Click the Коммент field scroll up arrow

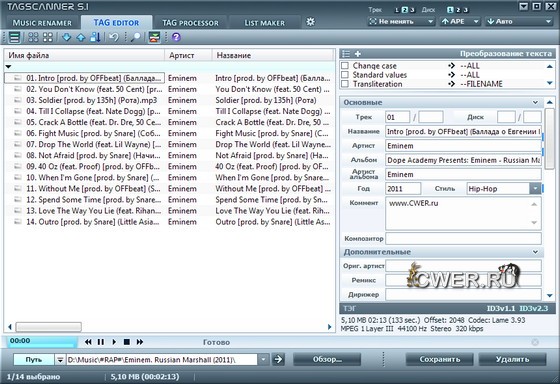[x=534, y=204]
